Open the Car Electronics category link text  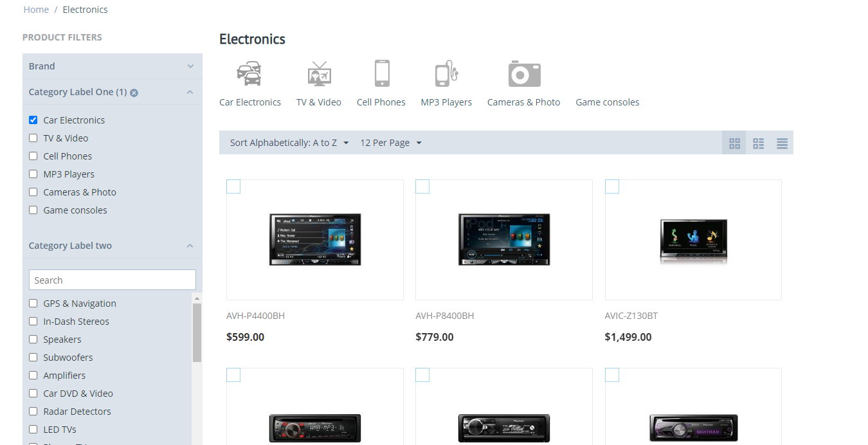[250, 102]
